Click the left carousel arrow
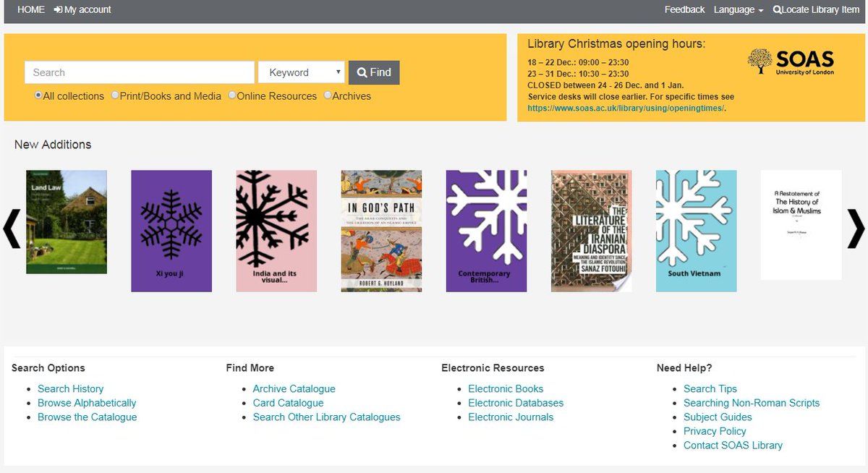This screenshot has height=473, width=868. 12,229
